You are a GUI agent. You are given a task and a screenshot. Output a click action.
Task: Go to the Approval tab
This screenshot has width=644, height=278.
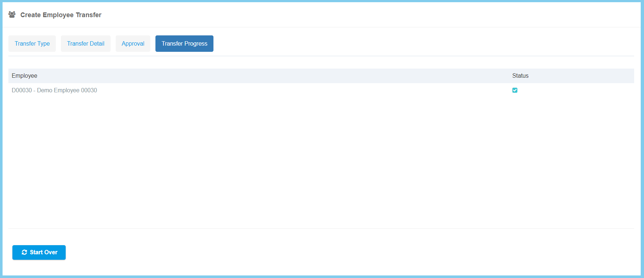pyautogui.click(x=133, y=43)
